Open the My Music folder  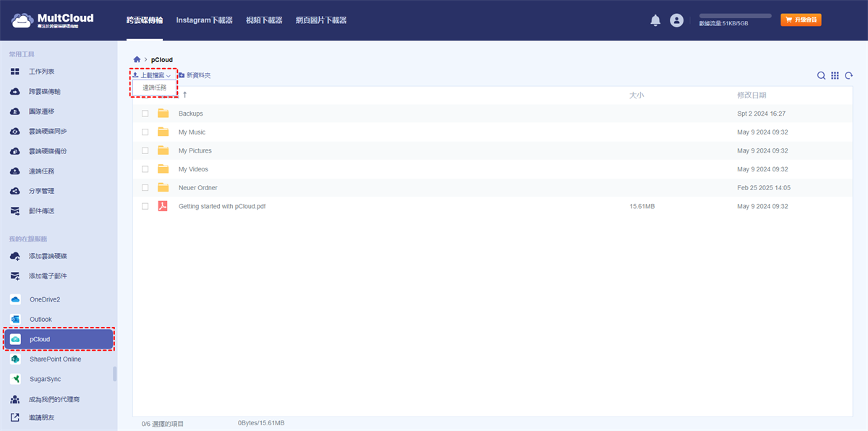click(x=192, y=132)
